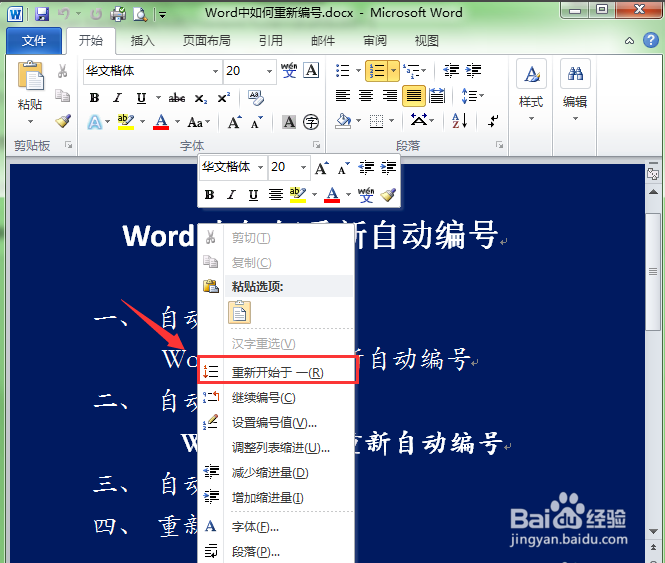
Task: Select the Format Painter brush in the ribbon
Action: tap(63, 121)
